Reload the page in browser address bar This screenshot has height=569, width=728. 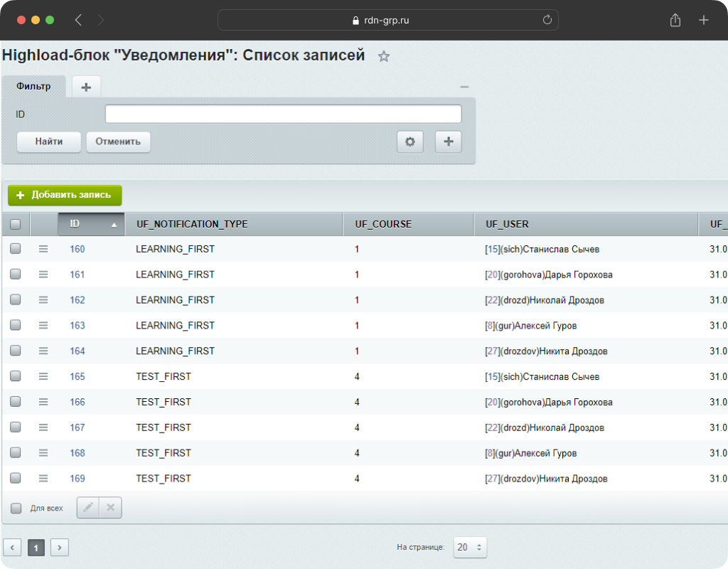click(x=547, y=20)
